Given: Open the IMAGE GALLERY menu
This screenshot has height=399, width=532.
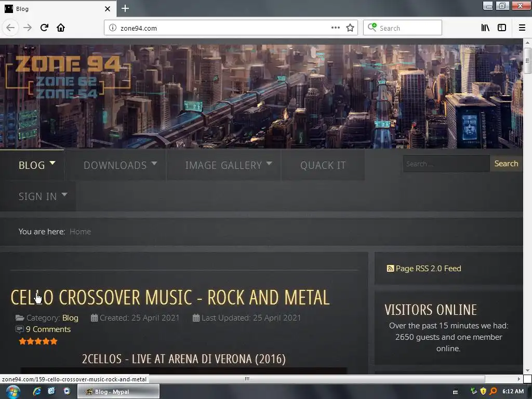Looking at the screenshot, I should tap(224, 165).
